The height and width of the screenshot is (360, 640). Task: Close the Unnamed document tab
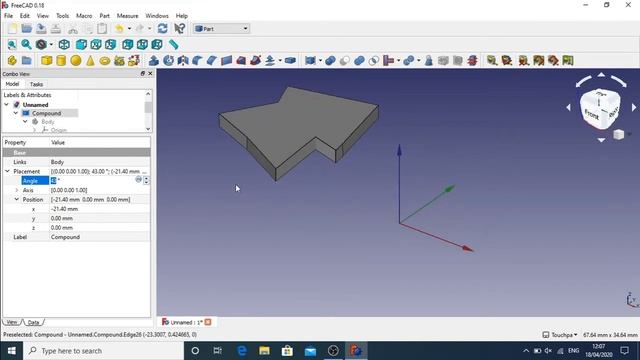(208, 322)
